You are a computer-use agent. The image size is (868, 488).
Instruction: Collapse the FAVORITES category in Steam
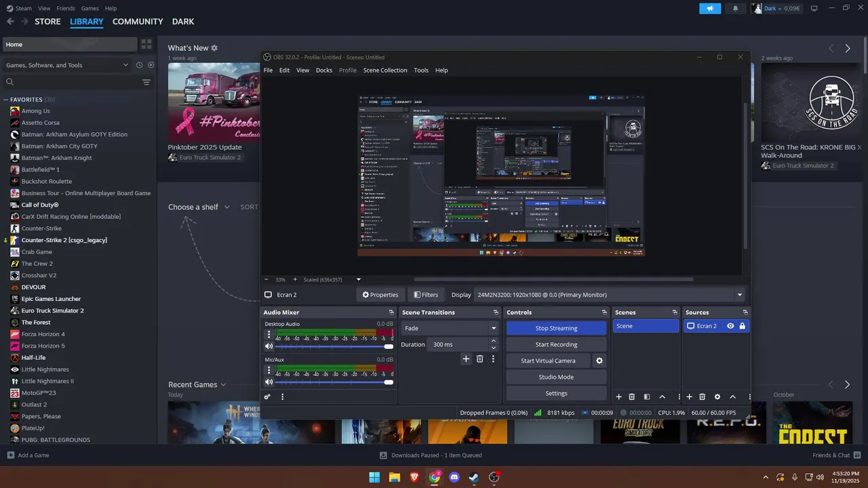tap(6, 100)
